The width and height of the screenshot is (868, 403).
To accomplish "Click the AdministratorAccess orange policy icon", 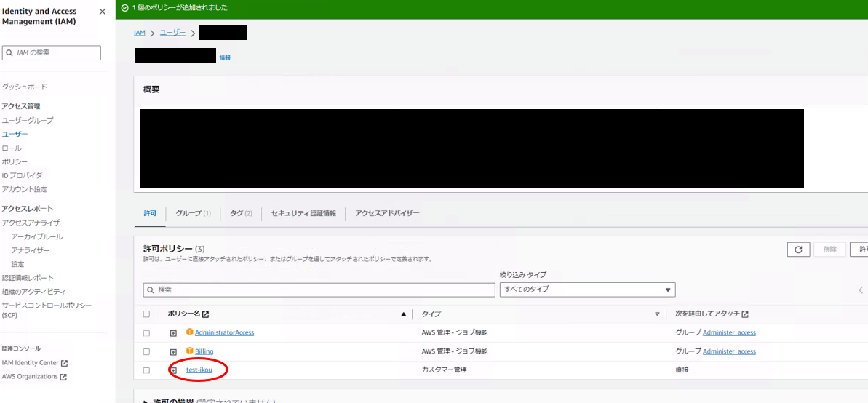I will click(189, 332).
